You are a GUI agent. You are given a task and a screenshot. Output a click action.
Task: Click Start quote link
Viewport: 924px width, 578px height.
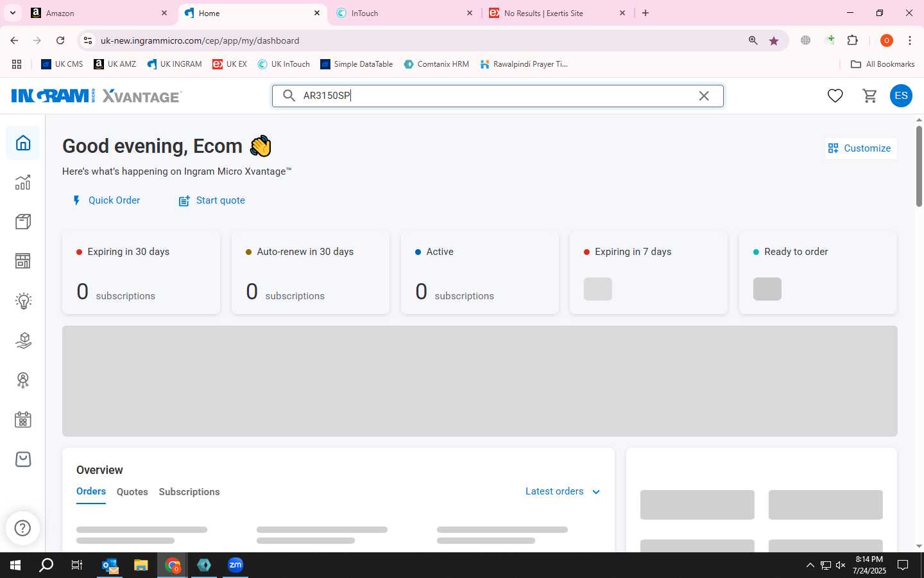tap(212, 200)
